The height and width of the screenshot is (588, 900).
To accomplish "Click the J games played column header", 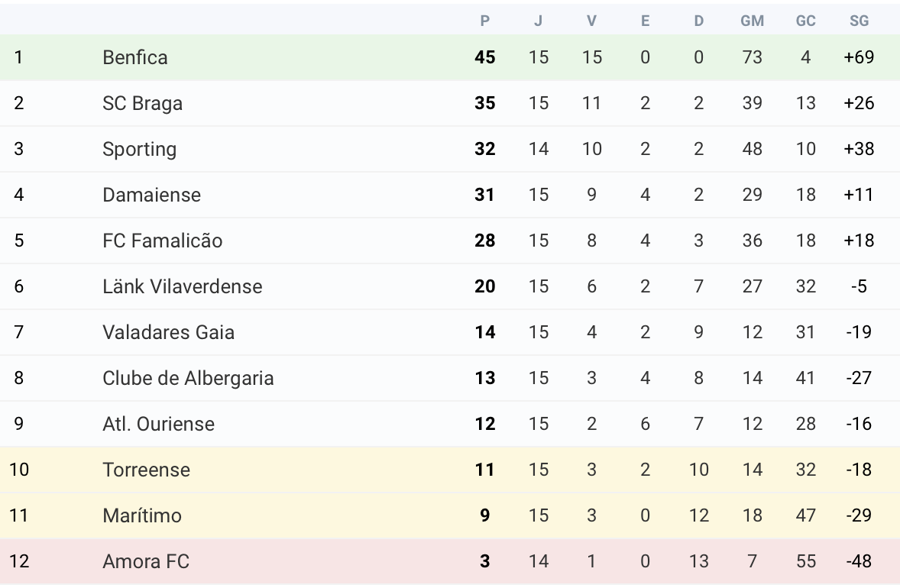I will 539,21.
